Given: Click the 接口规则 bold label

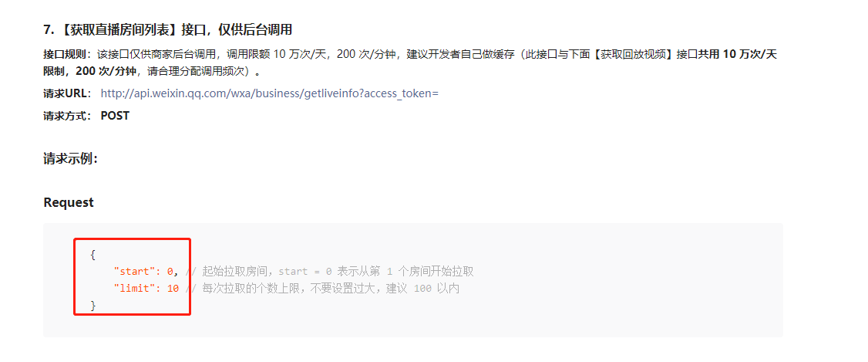Looking at the screenshot, I should coord(66,54).
